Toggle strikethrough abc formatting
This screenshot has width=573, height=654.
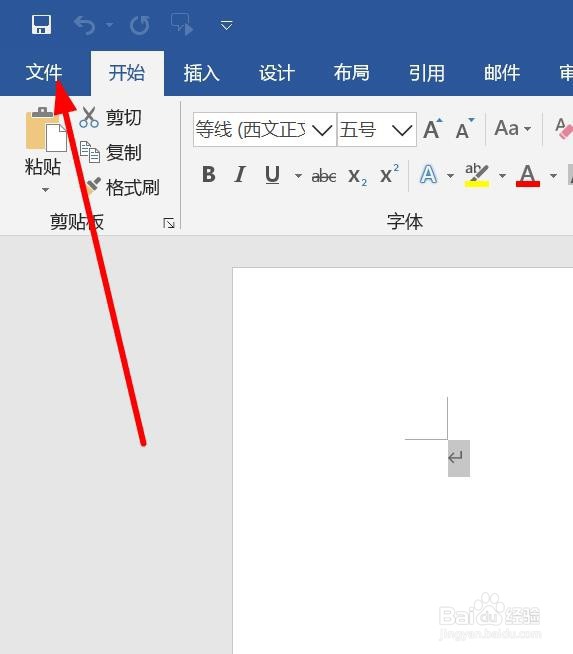(324, 176)
